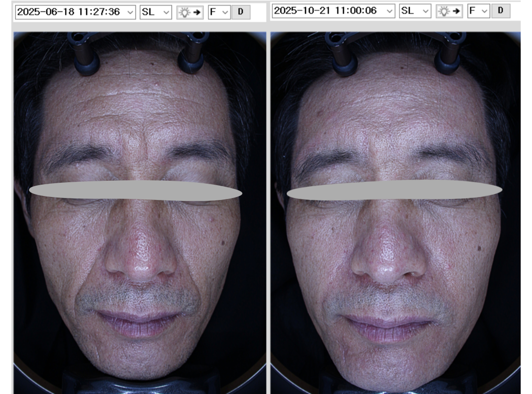Select the right October 21 face photo
The width and height of the screenshot is (532, 394).
coord(396,213)
